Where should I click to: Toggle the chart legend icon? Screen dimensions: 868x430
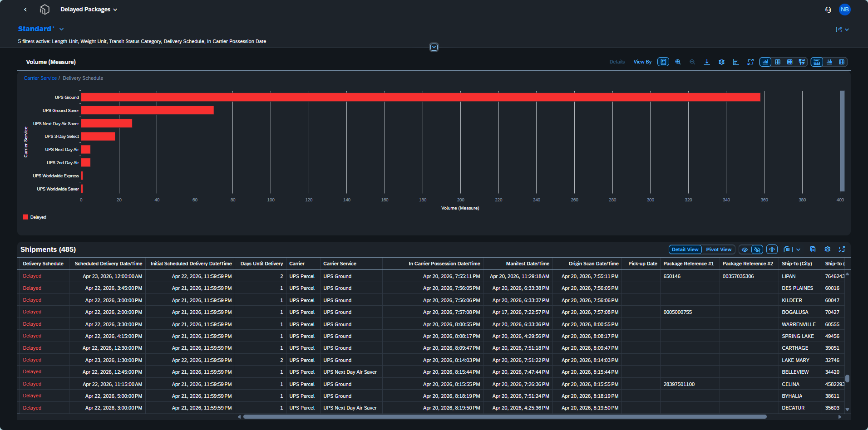pyautogui.click(x=663, y=62)
